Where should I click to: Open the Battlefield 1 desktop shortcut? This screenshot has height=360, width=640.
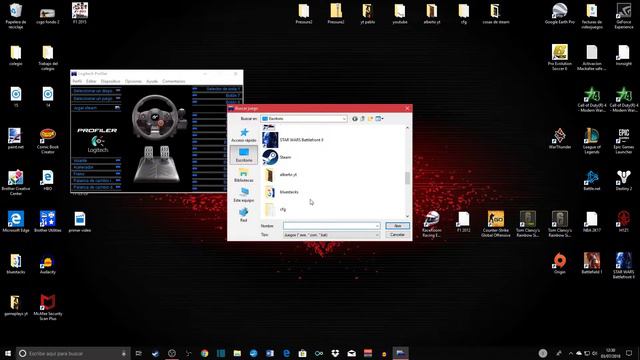(591, 264)
